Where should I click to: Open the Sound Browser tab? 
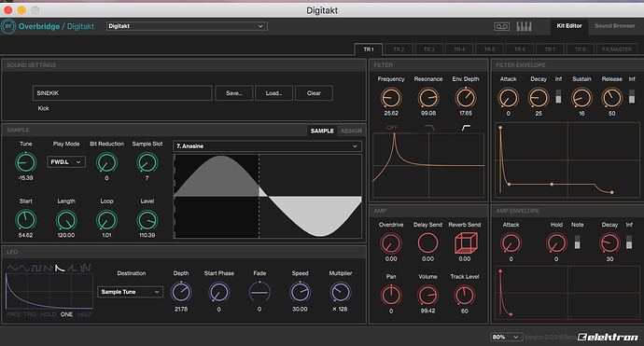click(x=614, y=26)
